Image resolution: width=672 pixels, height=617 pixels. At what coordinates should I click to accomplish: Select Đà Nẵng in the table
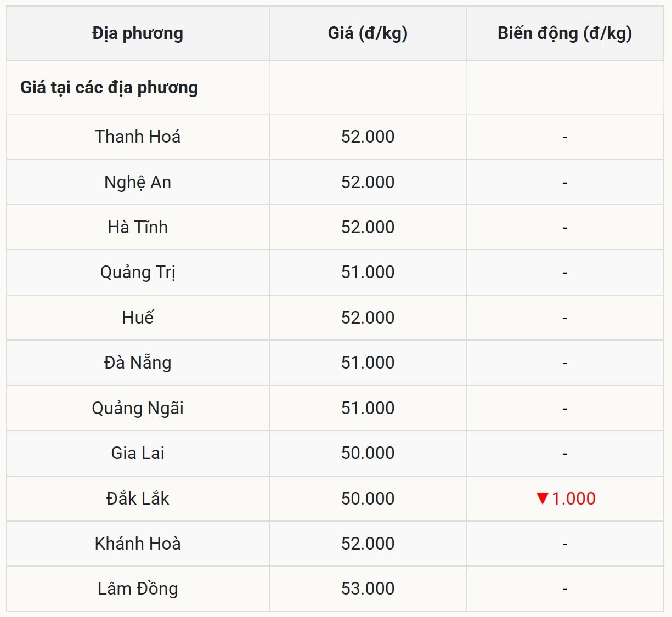coord(138,363)
